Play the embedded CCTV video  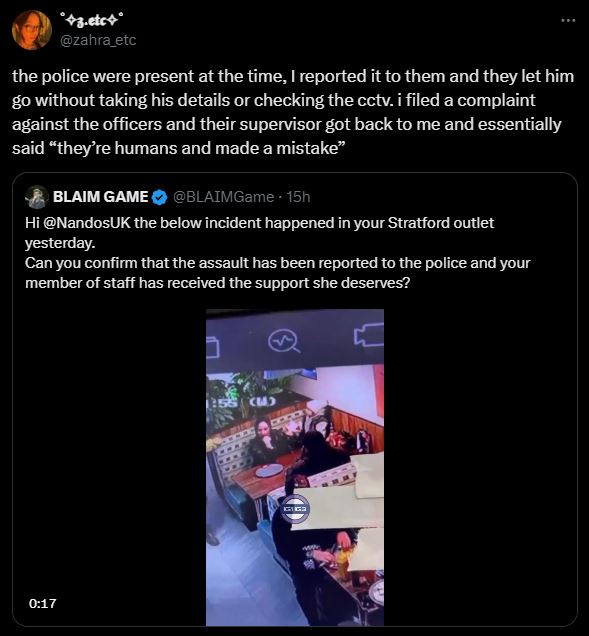tap(295, 467)
